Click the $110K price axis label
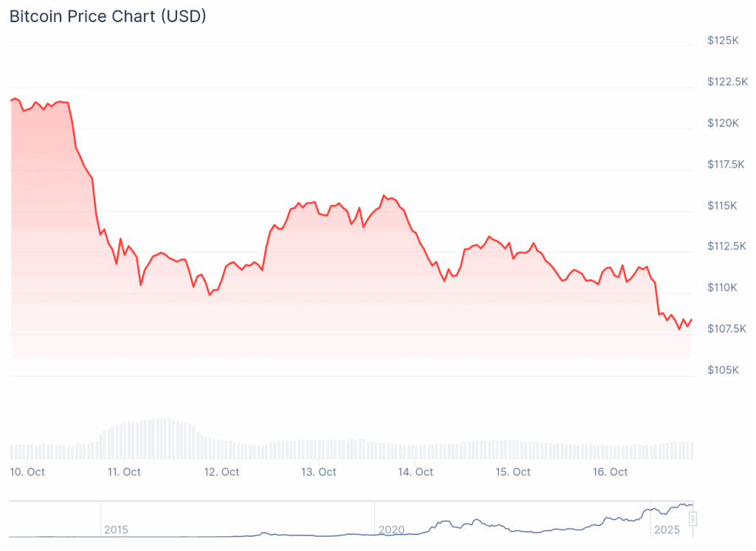 [722, 287]
